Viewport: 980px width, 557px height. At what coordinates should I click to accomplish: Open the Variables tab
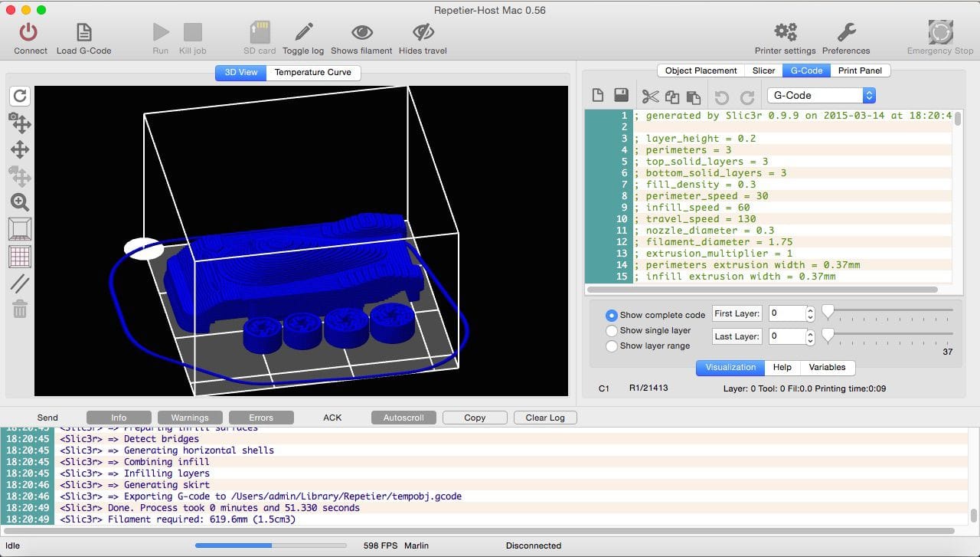coord(827,368)
